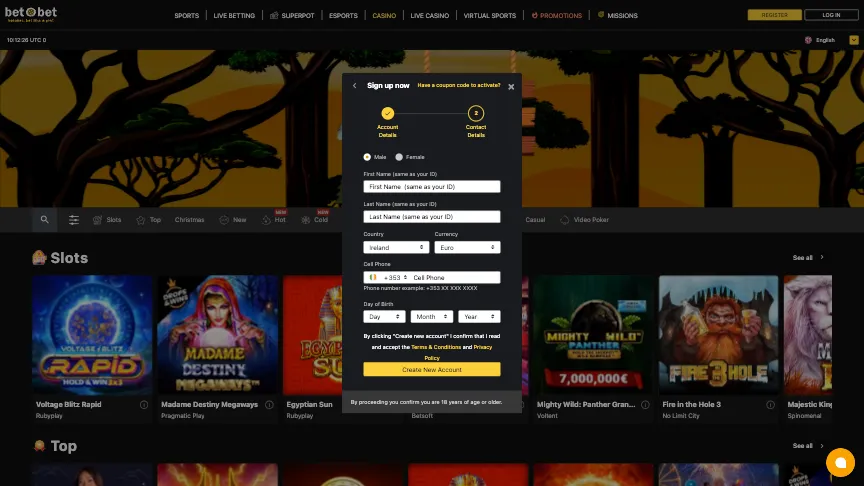Click the Contact Details step 2 circle

click(476, 114)
